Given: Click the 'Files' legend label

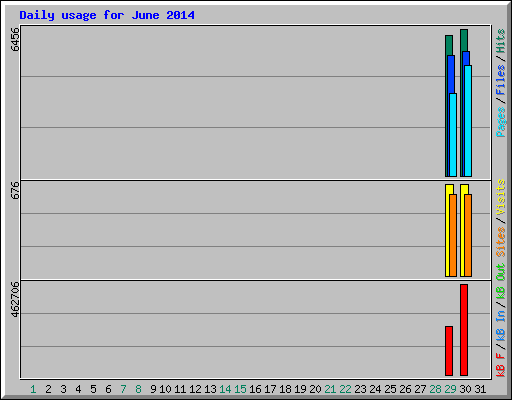Looking at the screenshot, I should [501, 80].
